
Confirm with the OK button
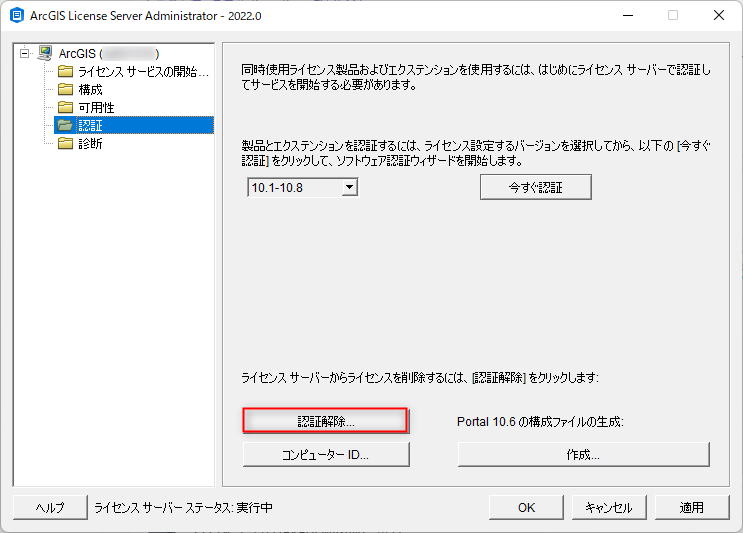[x=526, y=507]
